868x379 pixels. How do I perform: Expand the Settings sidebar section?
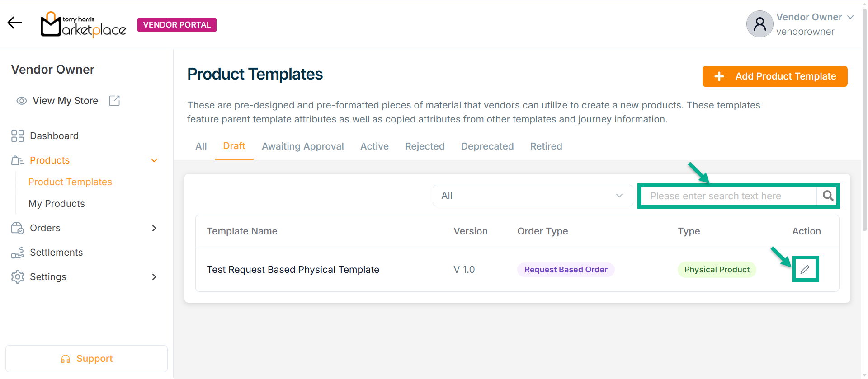click(x=154, y=277)
